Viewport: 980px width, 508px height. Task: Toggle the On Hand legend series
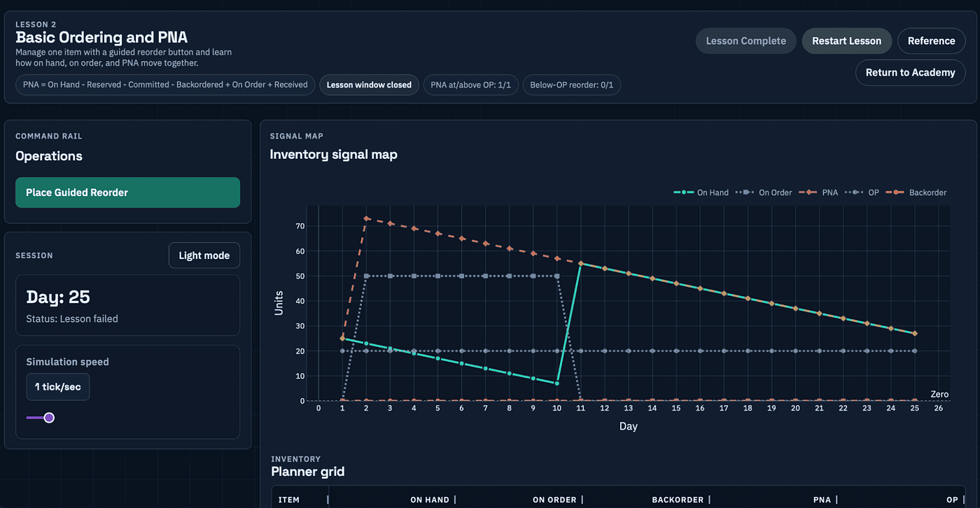click(x=701, y=192)
